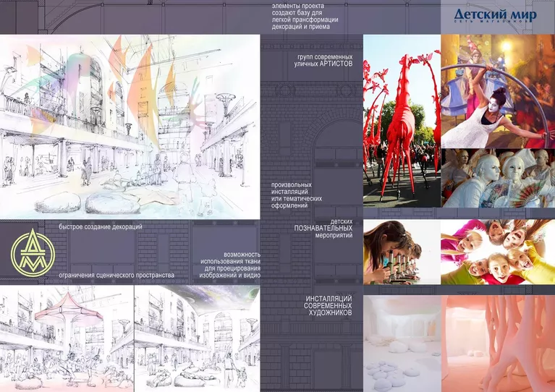Open the white pebble installation photo
This screenshot has height=392, width=555.
tap(402, 344)
